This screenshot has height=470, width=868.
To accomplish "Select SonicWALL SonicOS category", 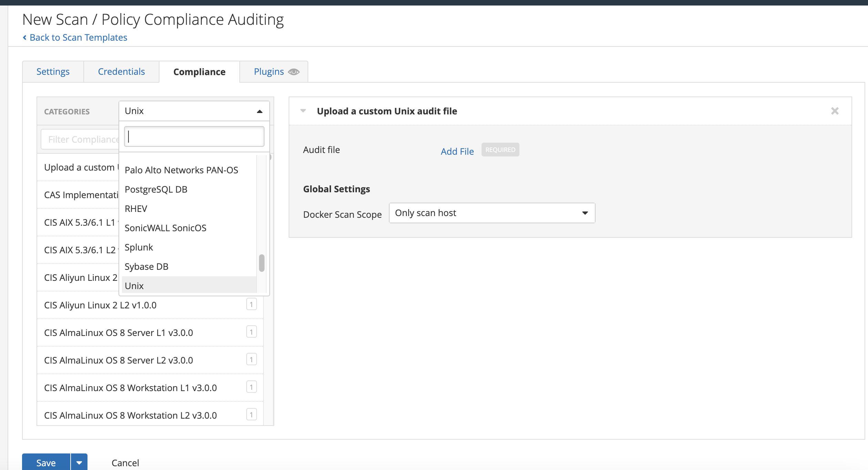I will point(189,228).
